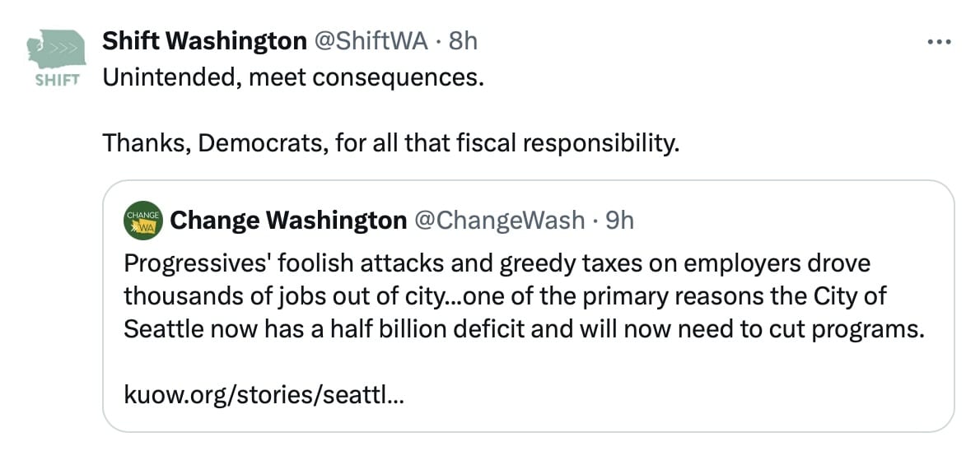980x451 pixels.
Task: Follow the kuow.org/stories link
Action: pyautogui.click(x=264, y=395)
